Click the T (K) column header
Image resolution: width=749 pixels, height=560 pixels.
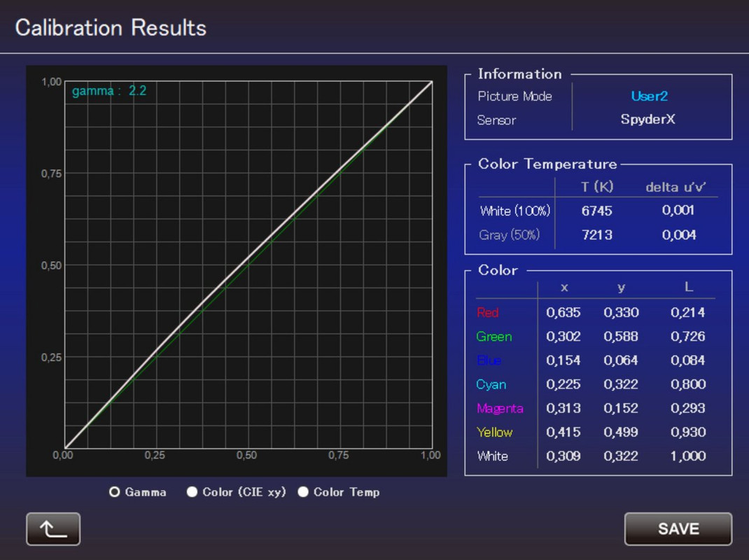597,187
